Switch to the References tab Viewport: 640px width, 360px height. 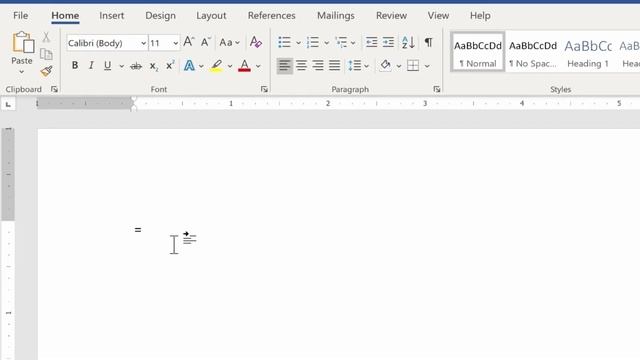271,16
